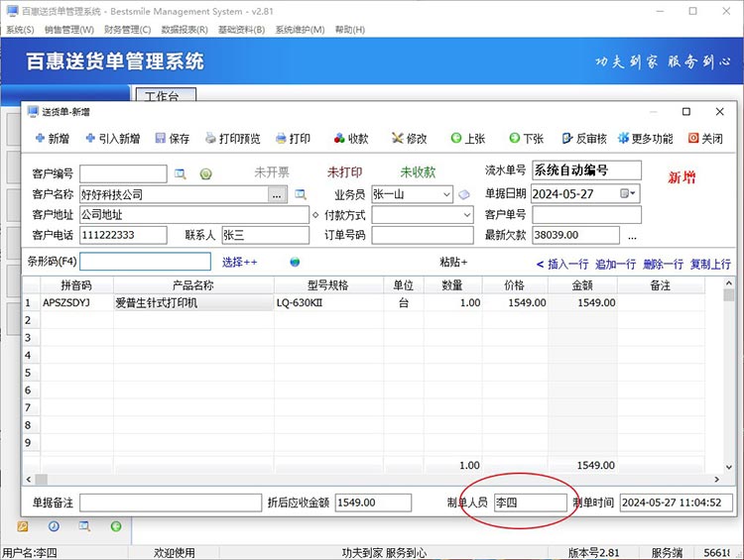Click the 产品名称 column header
The height and width of the screenshot is (560, 744).
pyautogui.click(x=193, y=285)
